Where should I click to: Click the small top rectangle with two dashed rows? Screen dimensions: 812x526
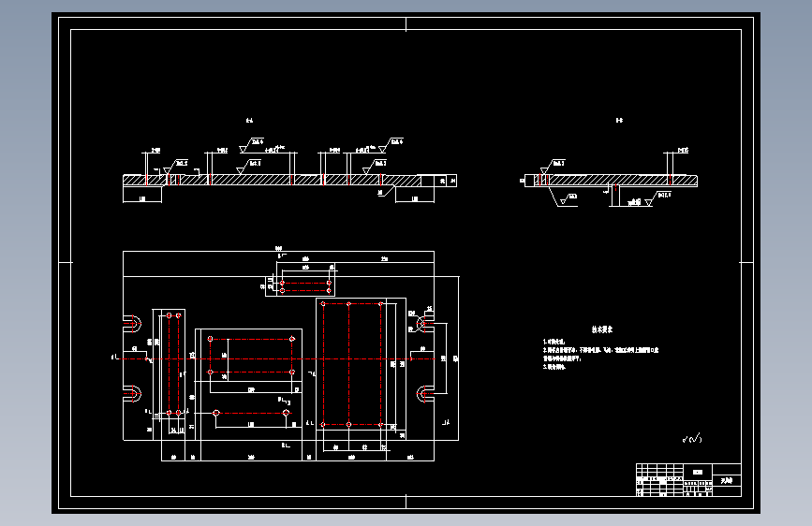pyautogui.click(x=305, y=286)
